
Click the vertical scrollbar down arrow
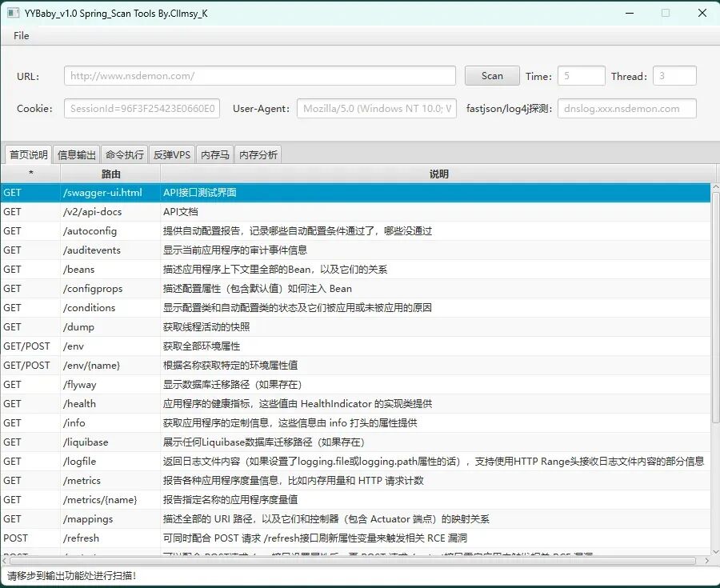pyautogui.click(x=715, y=552)
